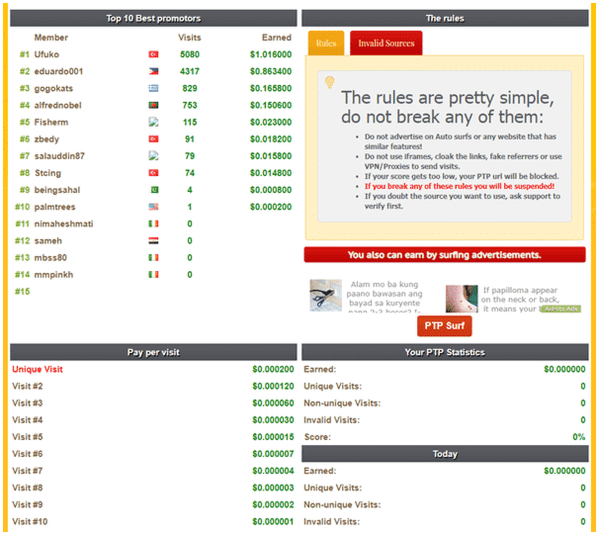
Task: Switch to the Rules tab
Action: tap(326, 43)
